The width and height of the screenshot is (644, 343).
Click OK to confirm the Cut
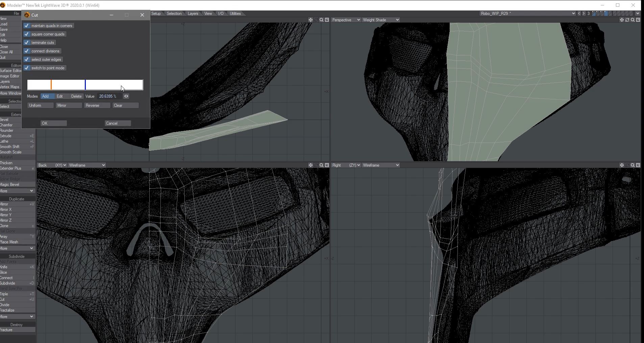coord(54,123)
